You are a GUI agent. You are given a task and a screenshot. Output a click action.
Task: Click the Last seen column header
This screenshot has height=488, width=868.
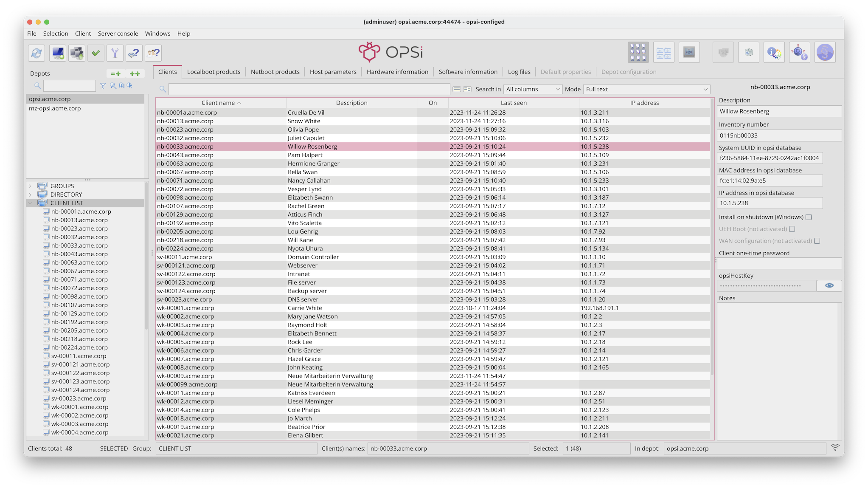point(514,103)
